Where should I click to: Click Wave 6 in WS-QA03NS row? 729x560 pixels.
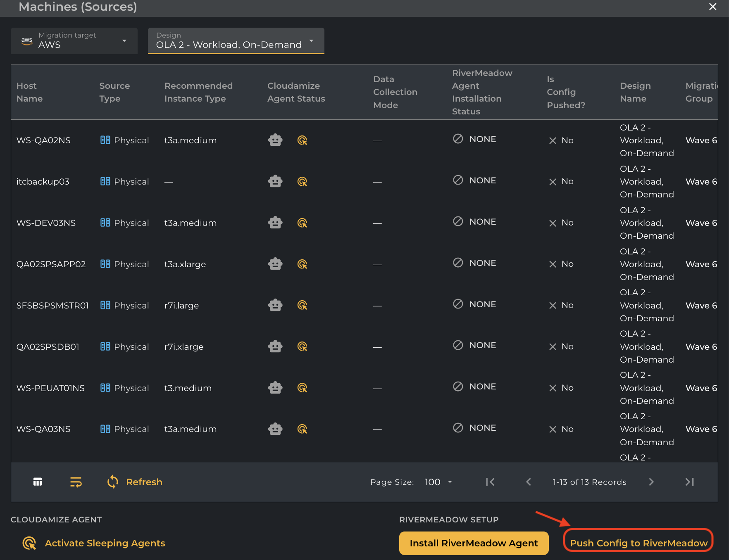point(701,429)
